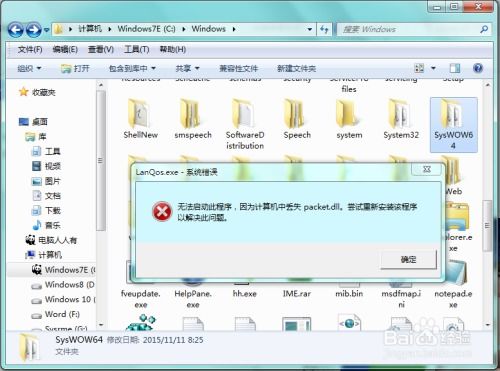This screenshot has width=500, height=371.
Task: Open the 查看(V) menu
Action: click(x=101, y=50)
